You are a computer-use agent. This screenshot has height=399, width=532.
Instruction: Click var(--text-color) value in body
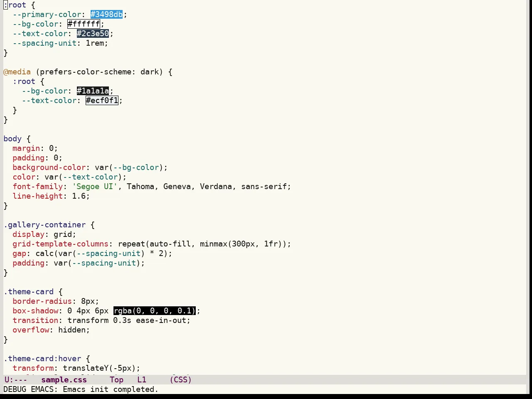[84, 177]
